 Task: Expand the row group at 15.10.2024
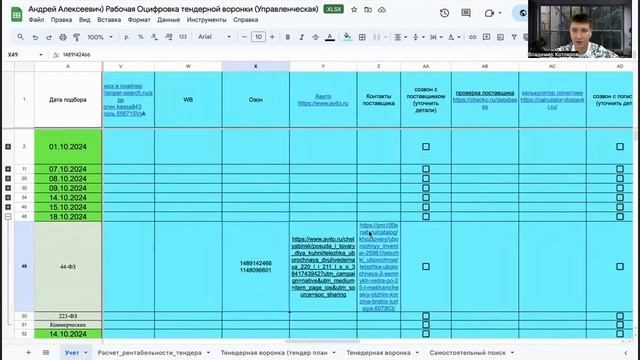click(8, 207)
